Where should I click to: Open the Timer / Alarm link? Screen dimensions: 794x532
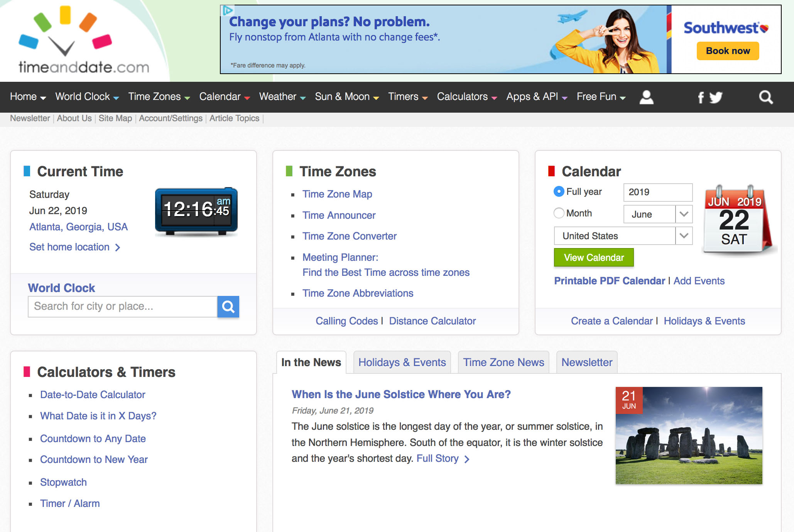pyautogui.click(x=70, y=503)
